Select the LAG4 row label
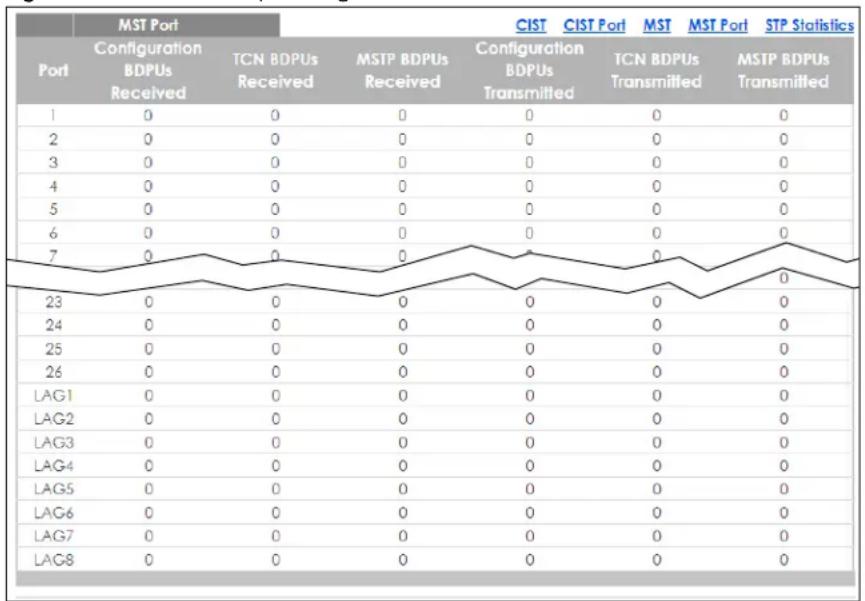The image size is (865, 601). tap(54, 466)
